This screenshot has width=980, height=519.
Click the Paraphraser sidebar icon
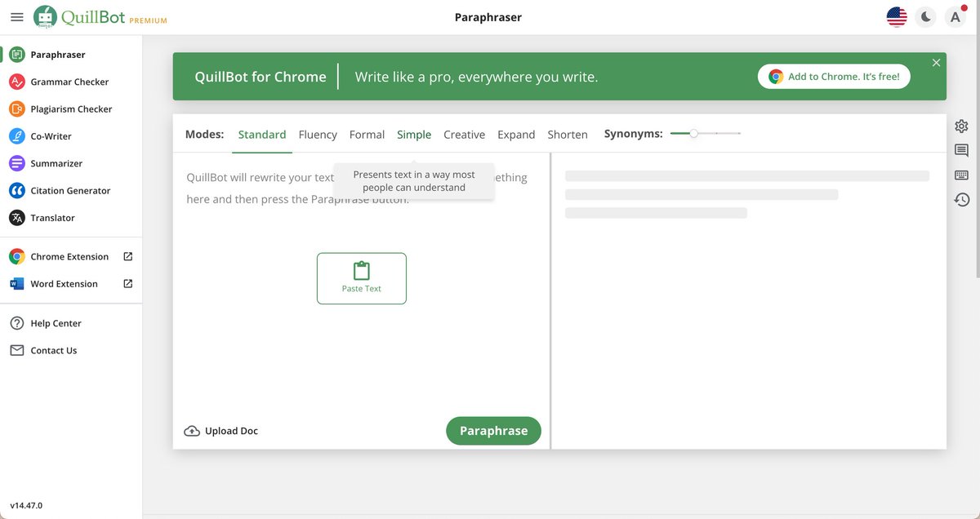pyautogui.click(x=16, y=55)
